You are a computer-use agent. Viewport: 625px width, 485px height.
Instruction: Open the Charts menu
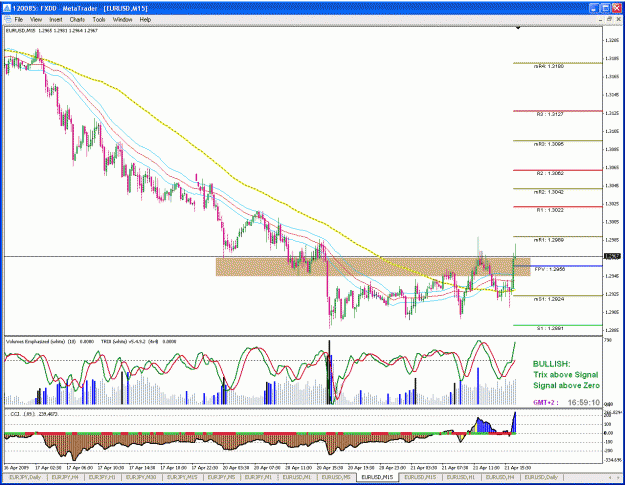tap(77, 19)
